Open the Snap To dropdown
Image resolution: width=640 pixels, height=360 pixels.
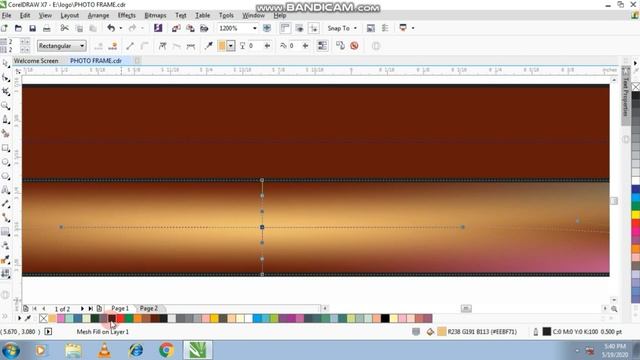pyautogui.click(x=342, y=28)
